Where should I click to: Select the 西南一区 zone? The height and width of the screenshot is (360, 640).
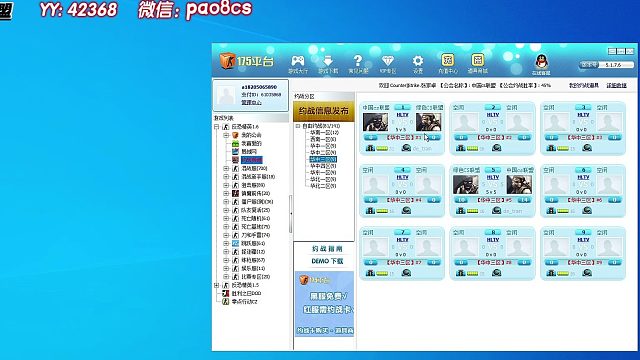coord(323,139)
